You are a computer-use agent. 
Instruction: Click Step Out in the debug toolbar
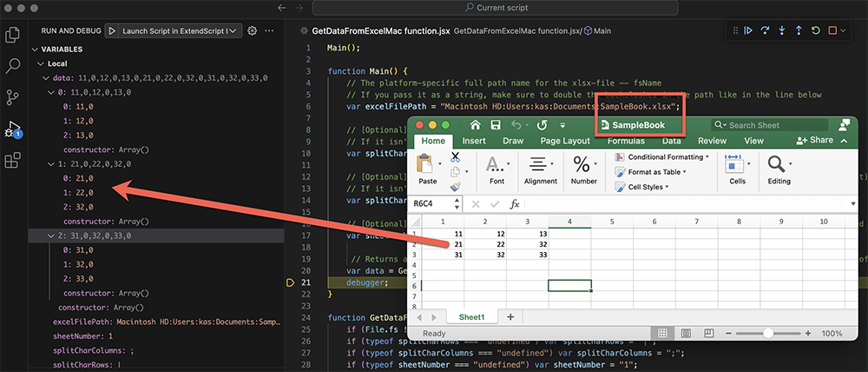pyautogui.click(x=799, y=31)
